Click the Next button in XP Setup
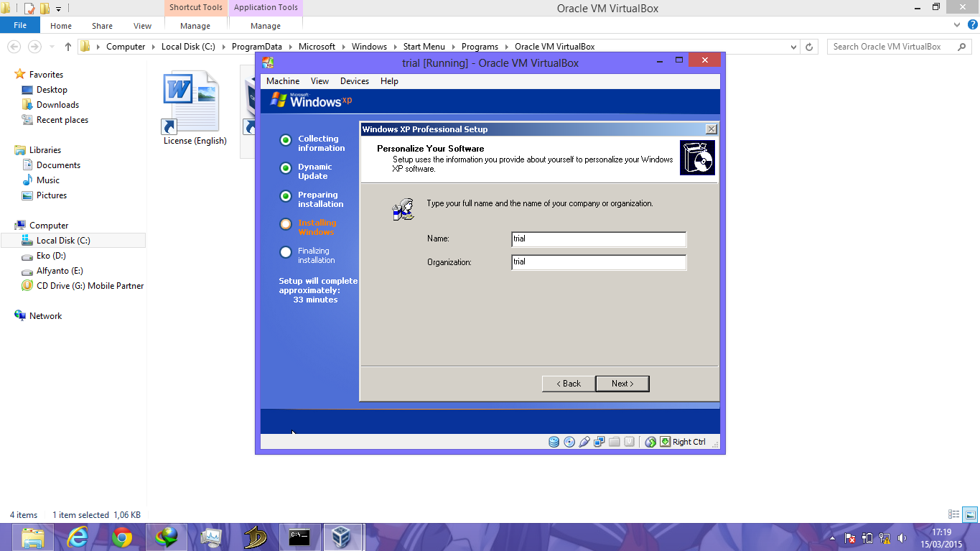This screenshot has height=551, width=980. pos(622,384)
